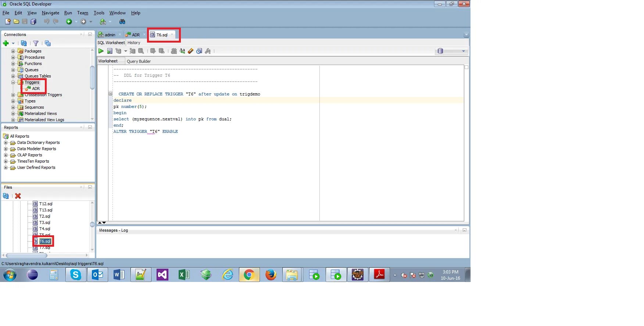This screenshot has width=644, height=326.
Task: Clear the worksheet with the eraser icon
Action: pyautogui.click(x=190, y=51)
